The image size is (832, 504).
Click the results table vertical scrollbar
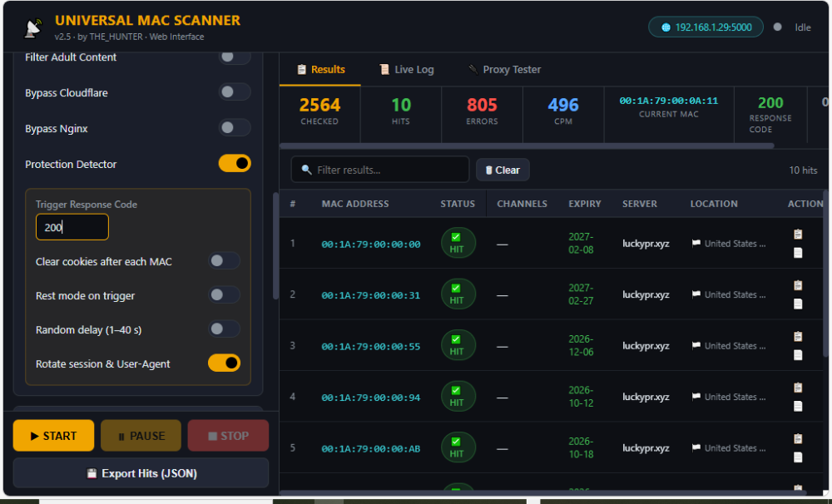tap(825, 274)
